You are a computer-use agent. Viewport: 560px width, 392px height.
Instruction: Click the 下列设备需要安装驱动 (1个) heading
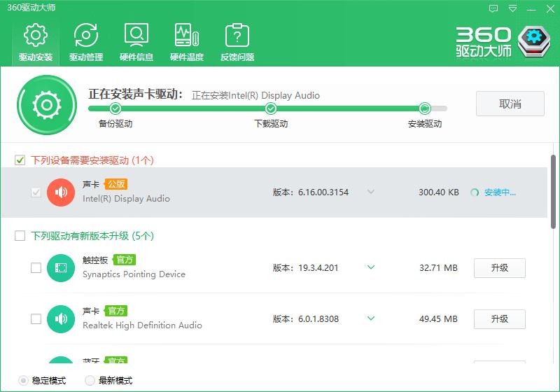coord(92,160)
